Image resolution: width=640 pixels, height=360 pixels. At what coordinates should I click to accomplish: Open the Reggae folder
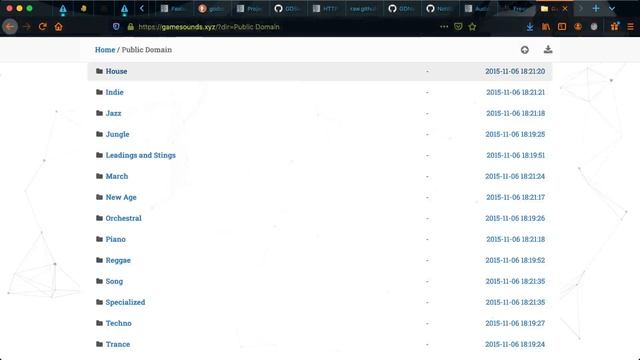(x=118, y=260)
